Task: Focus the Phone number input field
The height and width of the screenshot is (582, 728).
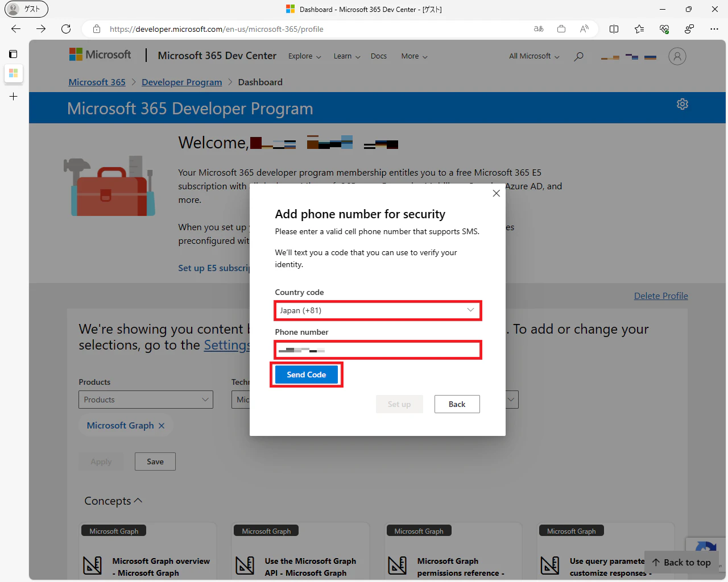Action: tap(378, 350)
